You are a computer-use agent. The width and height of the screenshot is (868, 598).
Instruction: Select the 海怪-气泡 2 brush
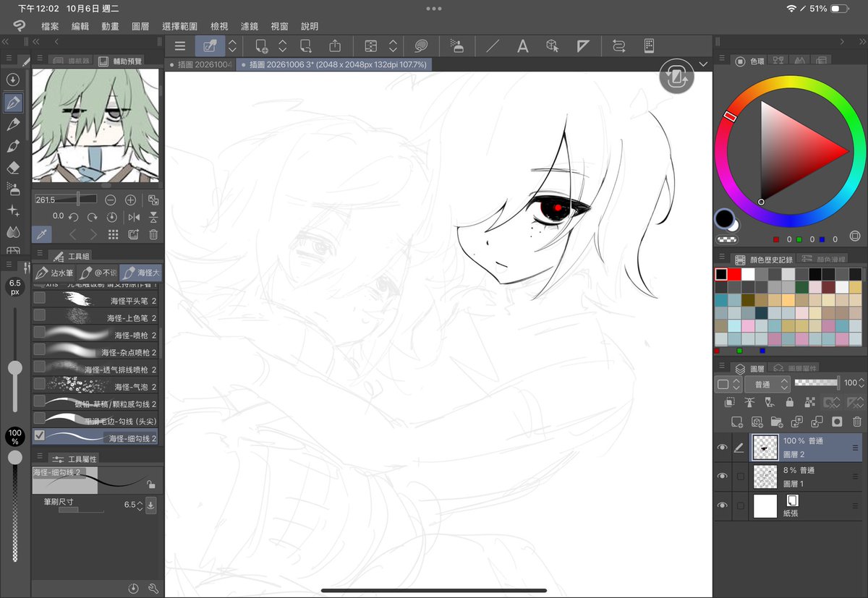[x=95, y=384]
